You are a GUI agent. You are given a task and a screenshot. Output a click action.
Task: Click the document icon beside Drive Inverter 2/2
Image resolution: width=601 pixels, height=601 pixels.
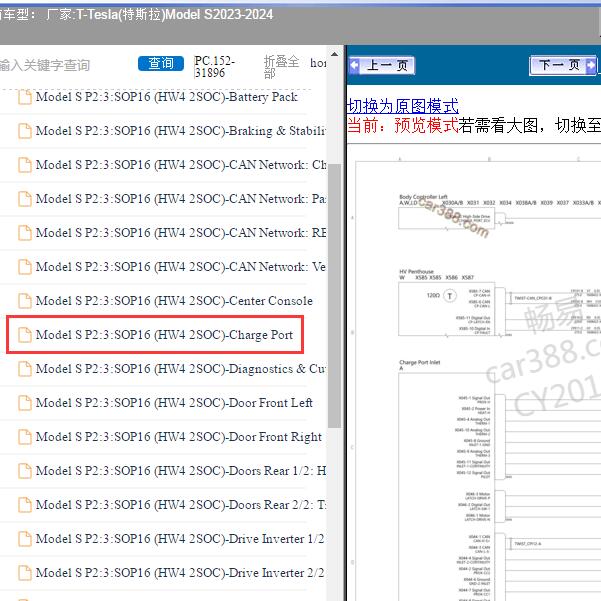[x=25, y=573]
